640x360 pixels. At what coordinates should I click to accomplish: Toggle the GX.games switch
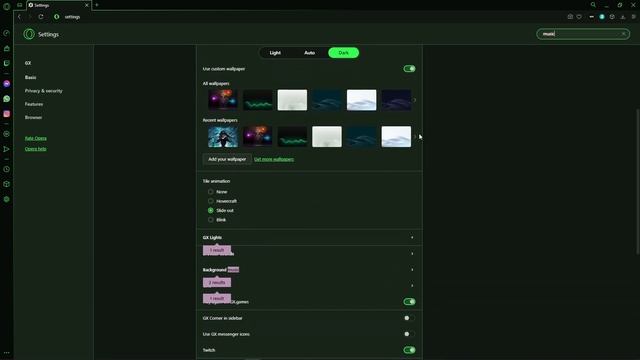click(x=409, y=302)
